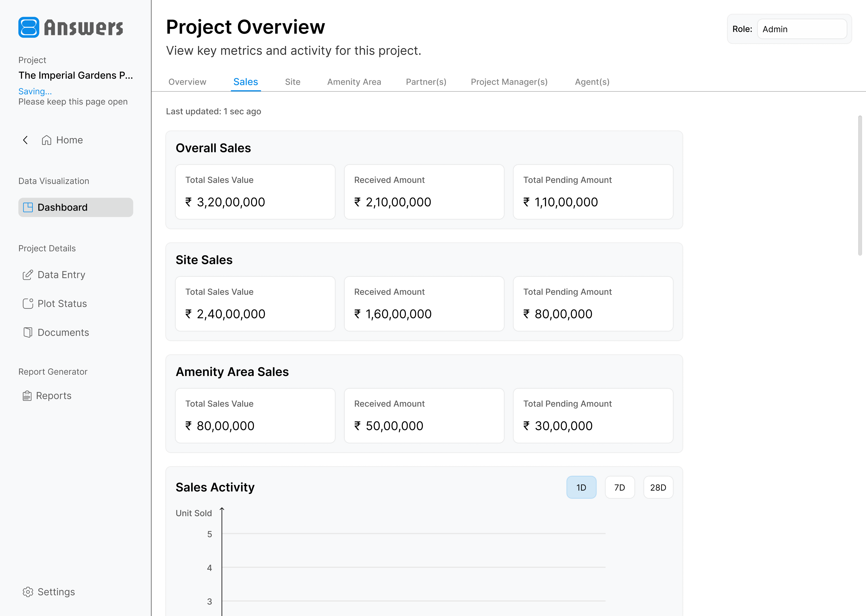
Task: Open the Role dropdown showing Admin
Action: (x=802, y=29)
